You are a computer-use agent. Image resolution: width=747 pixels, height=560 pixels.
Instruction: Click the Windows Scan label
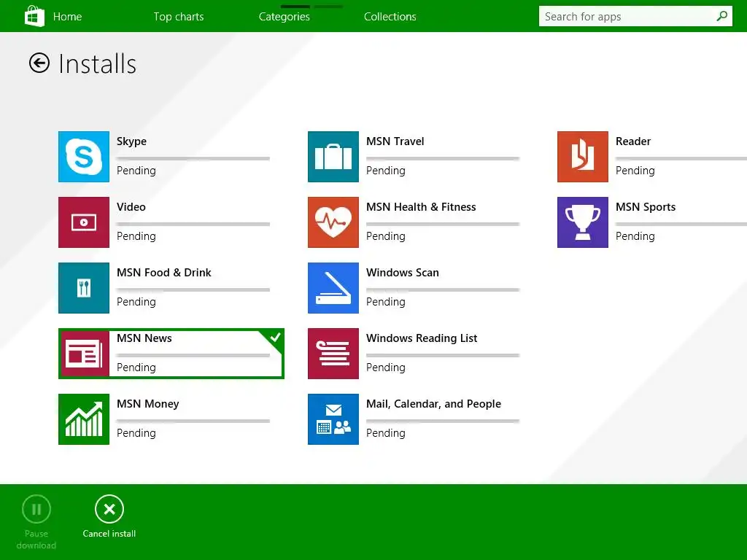pos(403,273)
